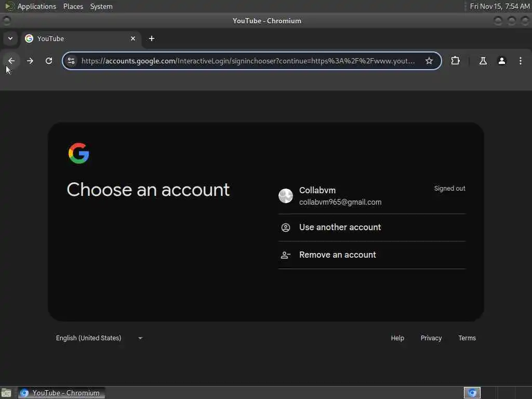Image resolution: width=532 pixels, height=399 pixels.
Task: Select Use another account
Action: pos(372,228)
